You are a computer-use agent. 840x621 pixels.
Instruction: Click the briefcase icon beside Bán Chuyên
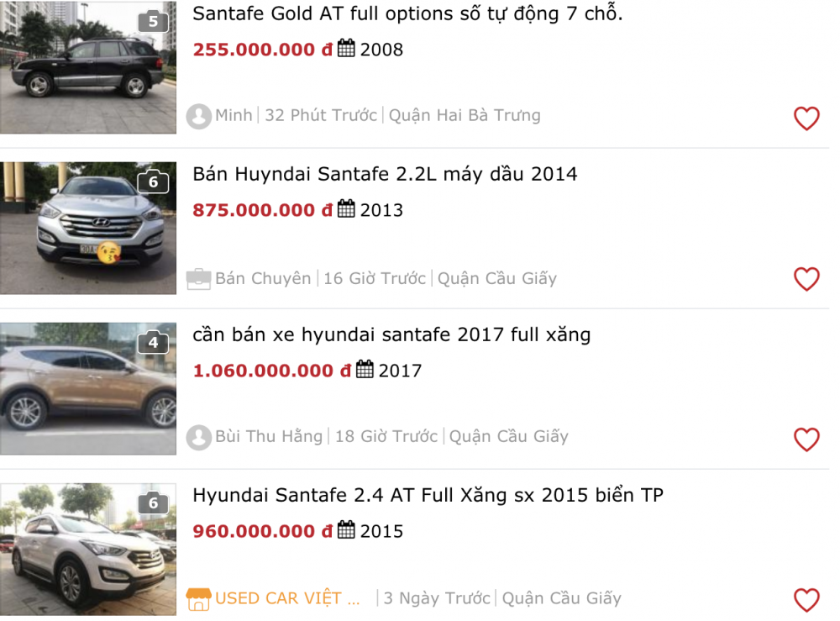point(199,278)
